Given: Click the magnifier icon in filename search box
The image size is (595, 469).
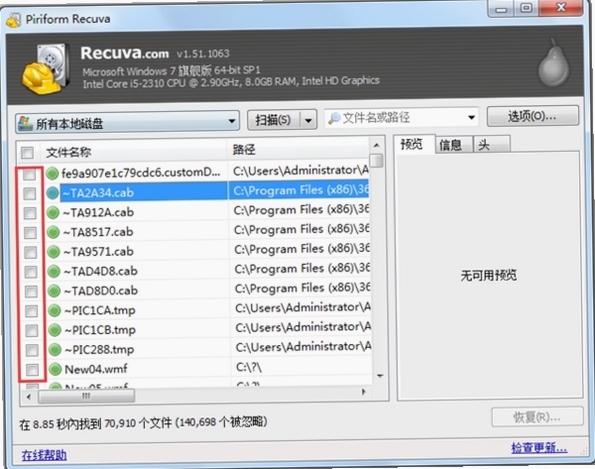Looking at the screenshot, I should click(x=334, y=118).
